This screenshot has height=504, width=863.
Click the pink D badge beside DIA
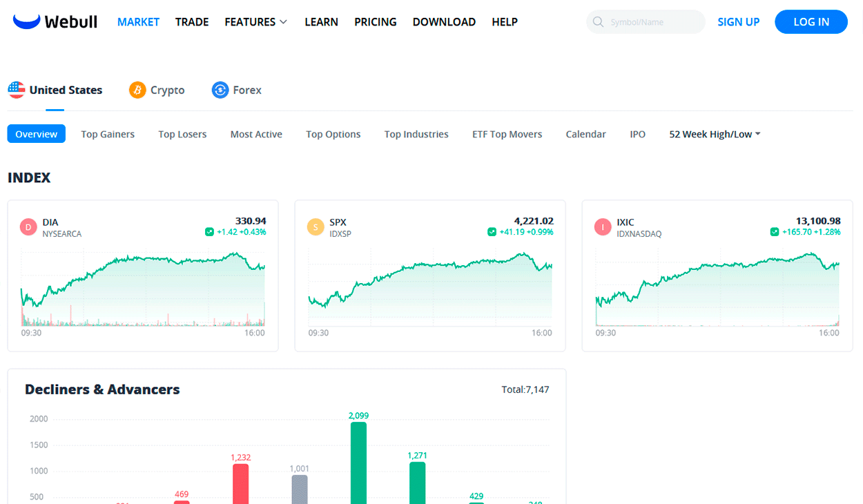(x=28, y=226)
